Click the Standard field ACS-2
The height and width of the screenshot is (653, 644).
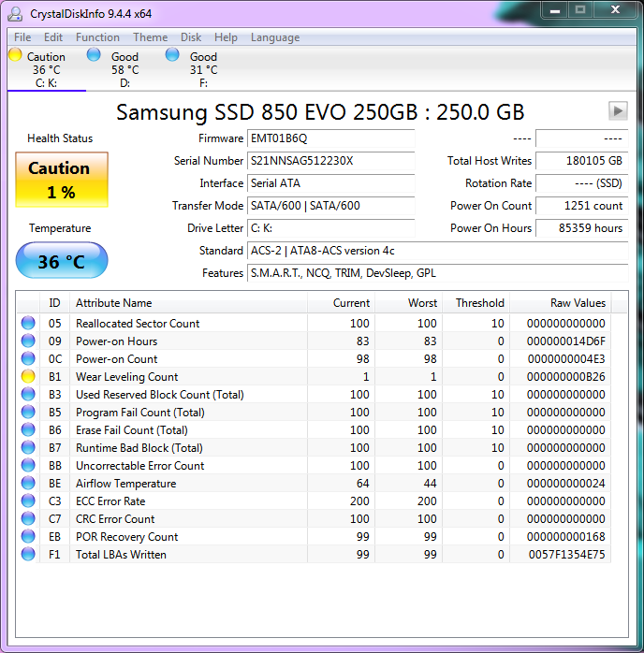437,251
